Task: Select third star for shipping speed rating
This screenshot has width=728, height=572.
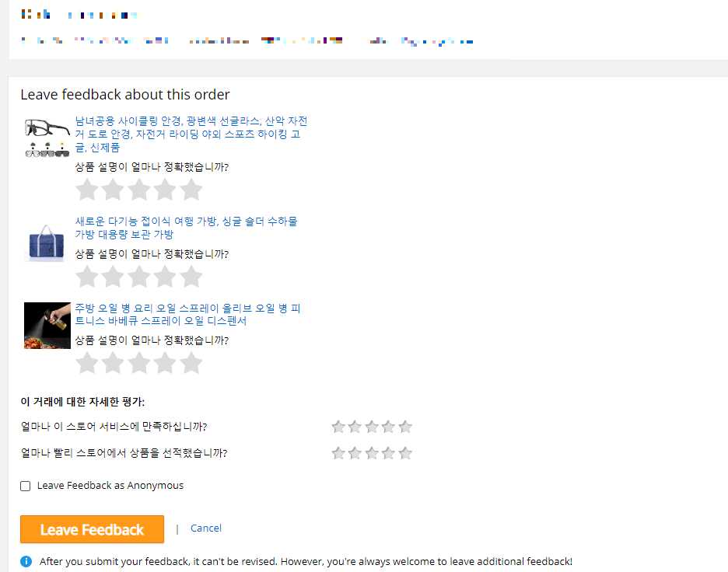Action: point(372,452)
